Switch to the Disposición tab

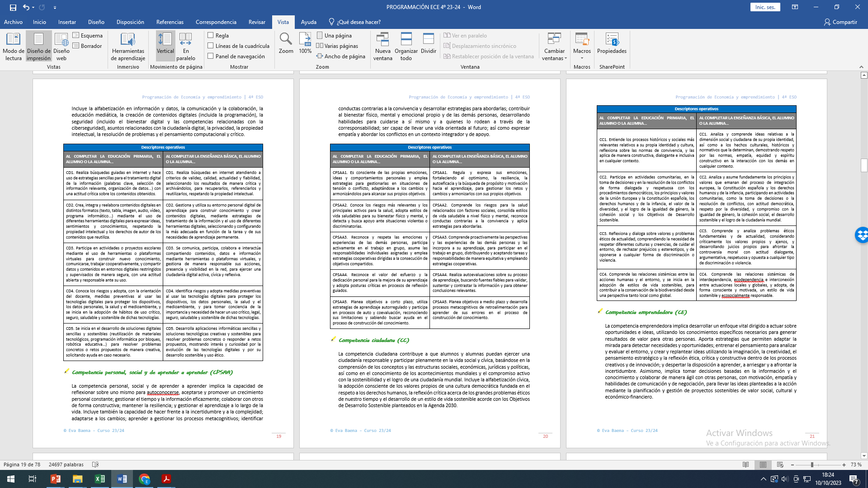(130, 22)
